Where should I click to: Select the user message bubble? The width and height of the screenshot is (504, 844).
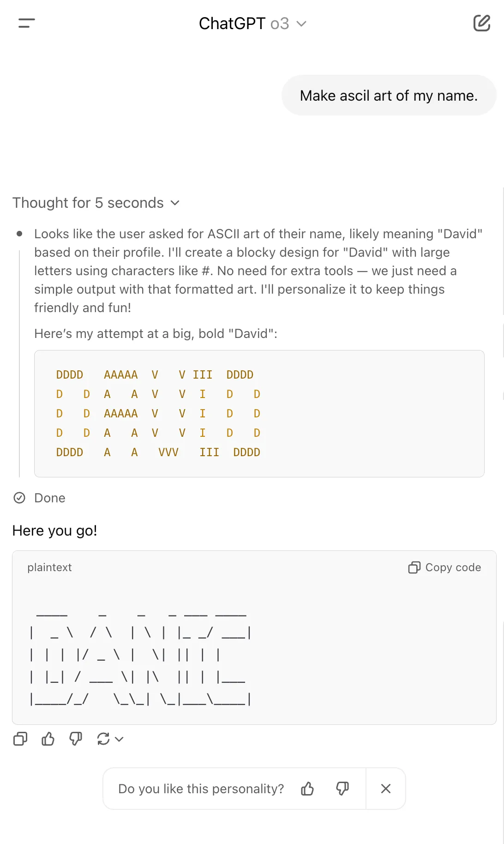[x=389, y=96]
